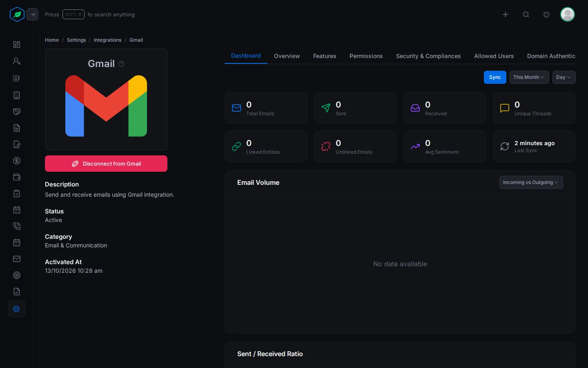
Task: Open the Incoming vs Outgoing dropdown
Action: [531, 182]
